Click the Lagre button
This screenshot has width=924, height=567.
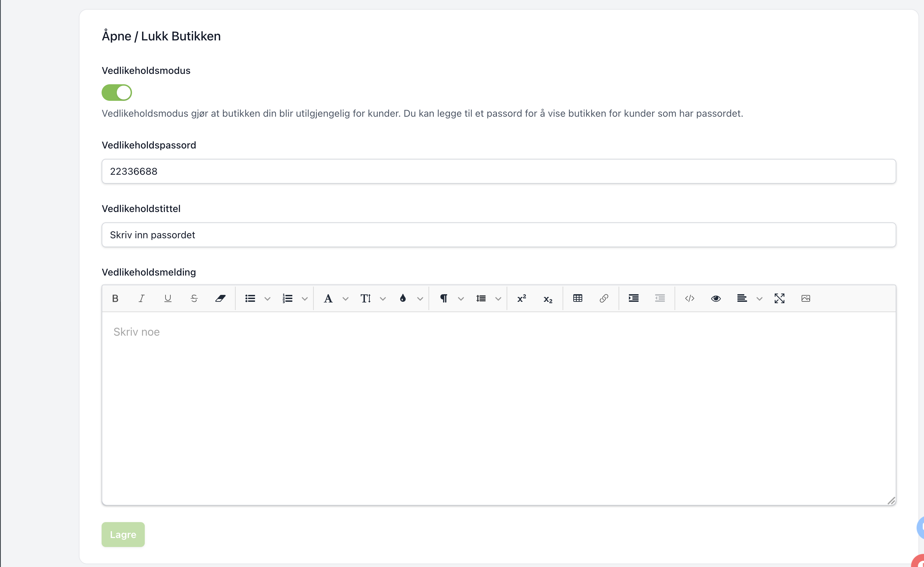coord(123,535)
